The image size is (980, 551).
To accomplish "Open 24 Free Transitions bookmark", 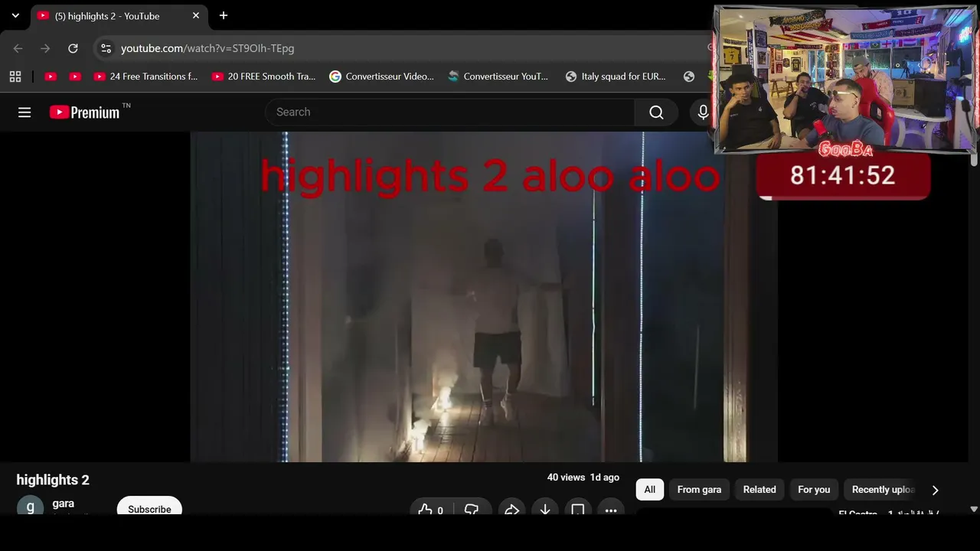I will (146, 77).
